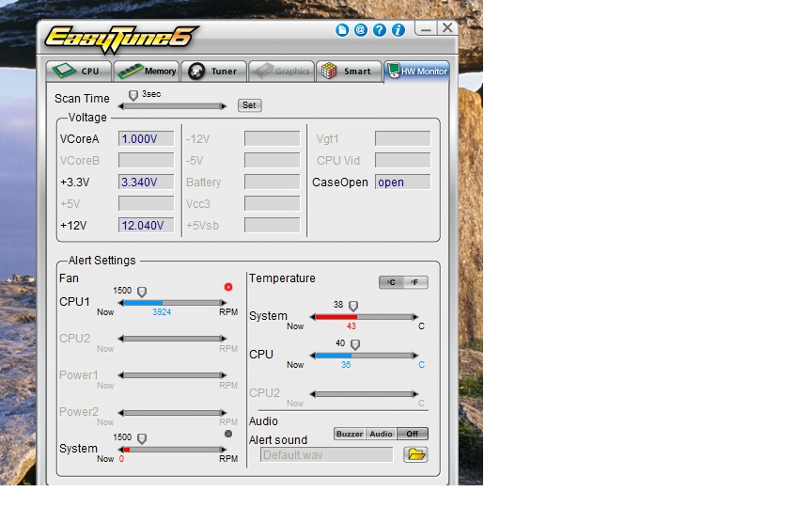
Task: Click the System fan reading 0
Action: 121,459
